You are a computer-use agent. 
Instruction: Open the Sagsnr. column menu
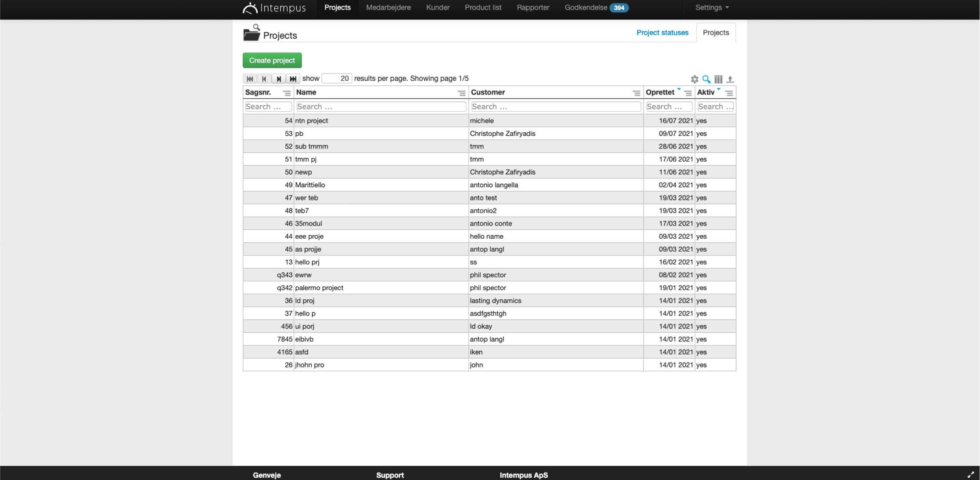coord(287,93)
